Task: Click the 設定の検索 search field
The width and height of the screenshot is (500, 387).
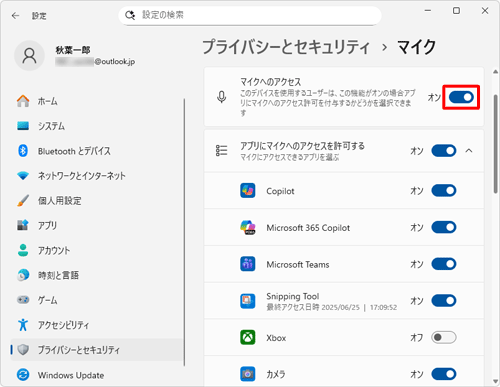Action: [x=250, y=15]
